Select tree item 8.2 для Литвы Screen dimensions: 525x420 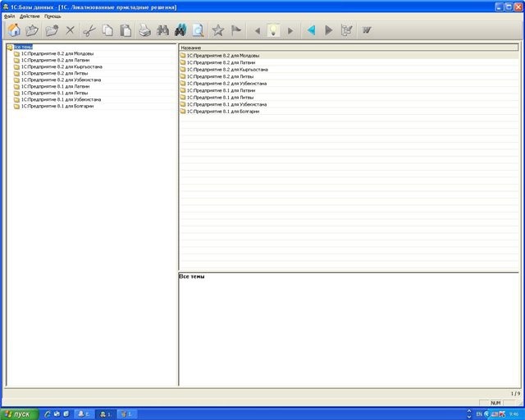click(x=55, y=73)
